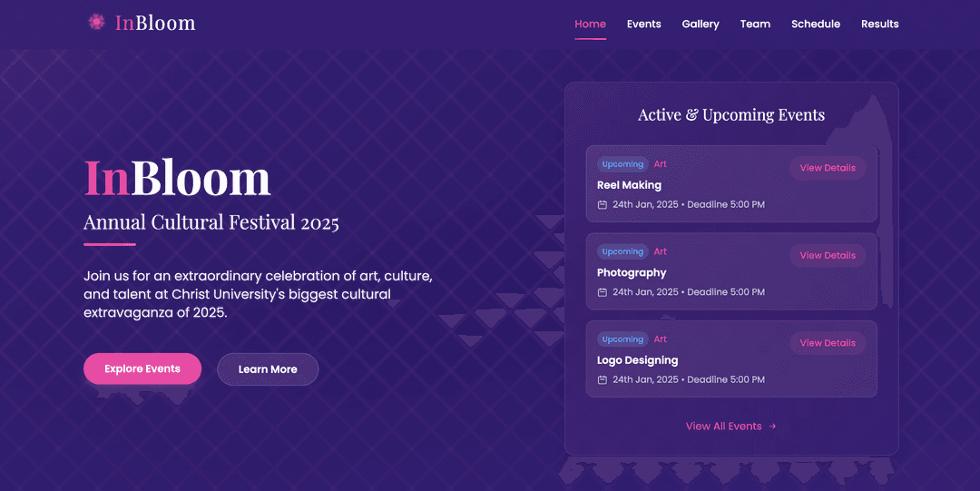Click calendar icon on Logo Designing event
This screenshot has width=980, height=491.
click(603, 380)
